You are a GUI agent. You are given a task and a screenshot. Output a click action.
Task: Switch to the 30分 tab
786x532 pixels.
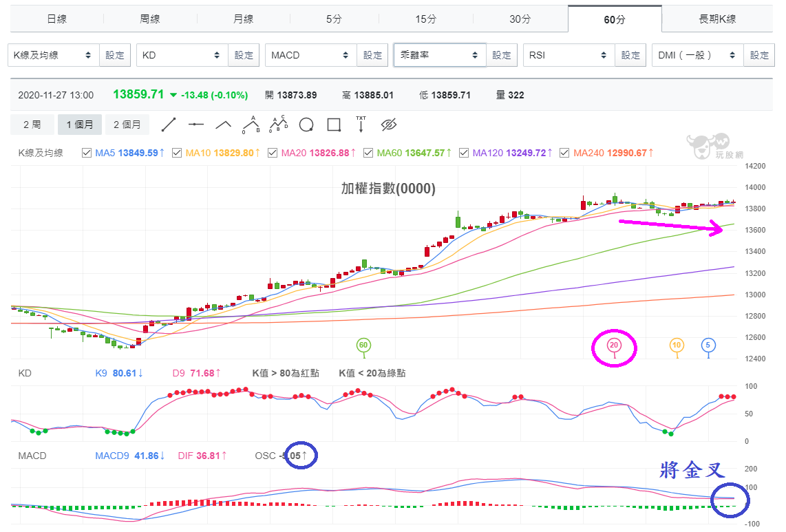(x=520, y=19)
